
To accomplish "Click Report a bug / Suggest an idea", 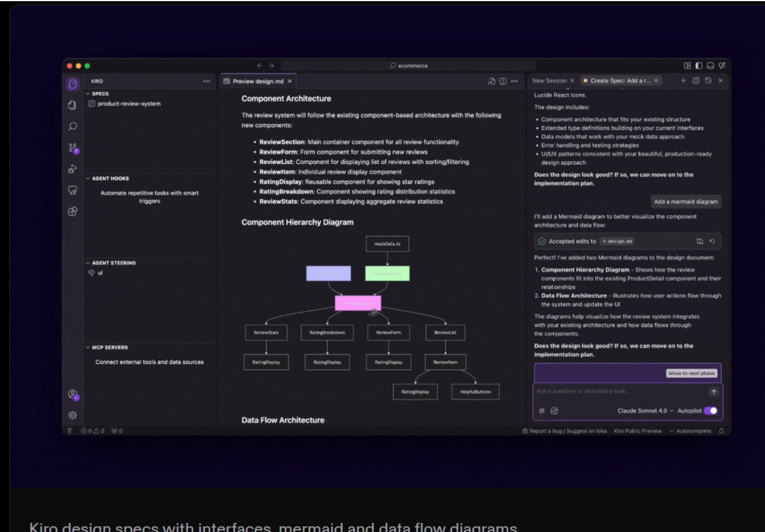I will pos(565,431).
